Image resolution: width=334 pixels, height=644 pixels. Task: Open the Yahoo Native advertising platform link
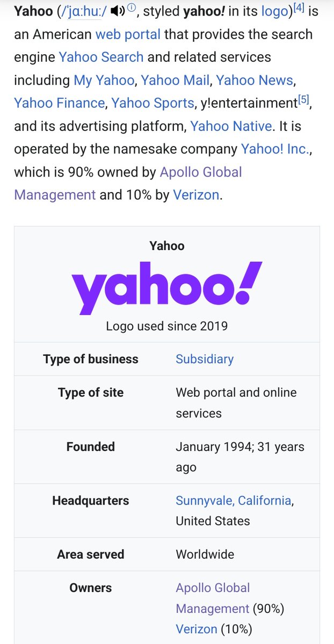coord(231,126)
